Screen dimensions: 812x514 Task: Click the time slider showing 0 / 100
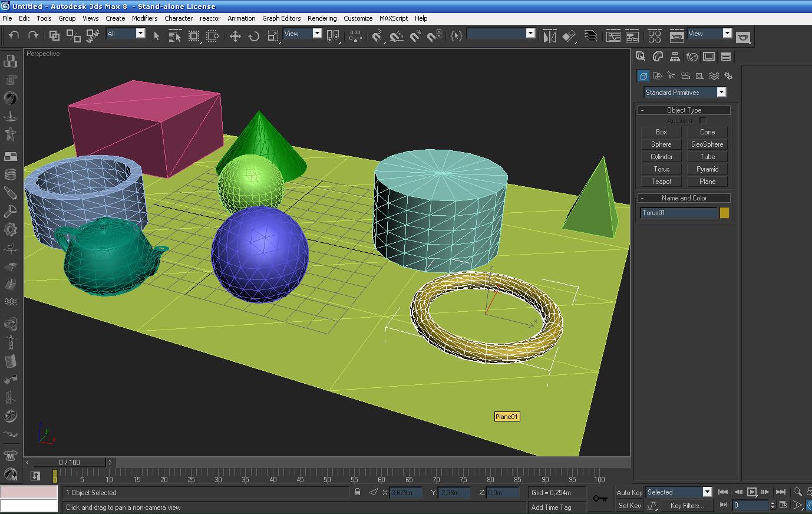(70, 463)
